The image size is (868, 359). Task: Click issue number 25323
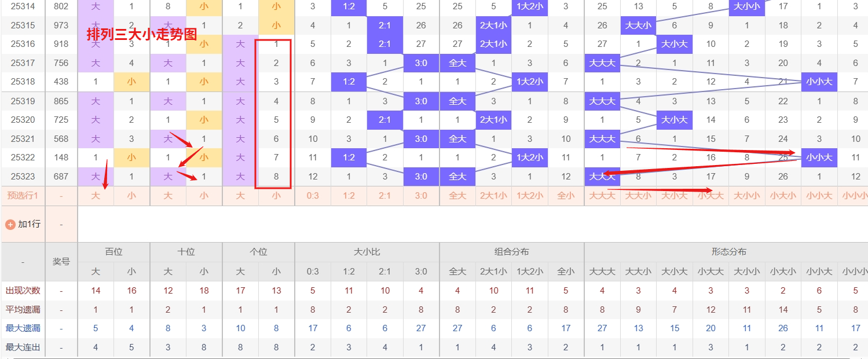click(23, 176)
